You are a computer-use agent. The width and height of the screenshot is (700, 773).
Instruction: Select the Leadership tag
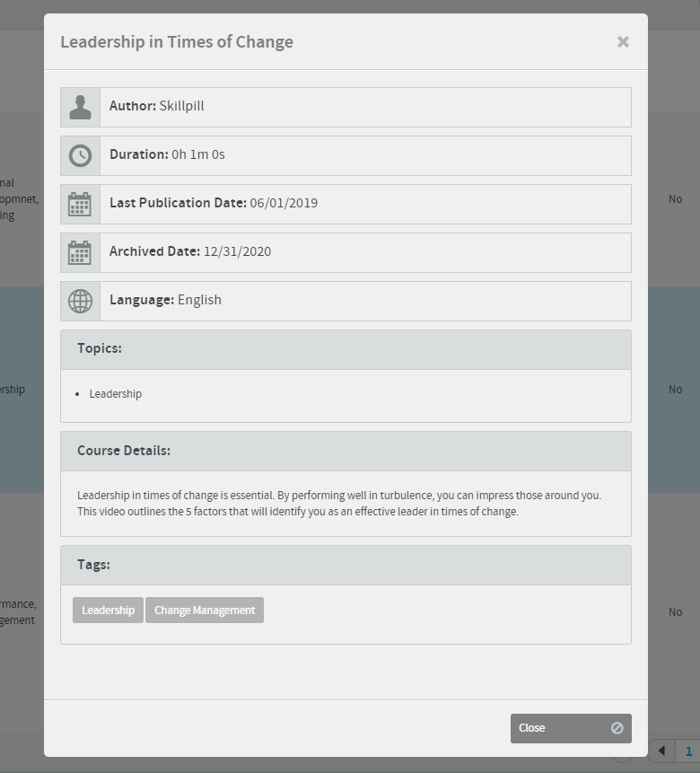[108, 610]
